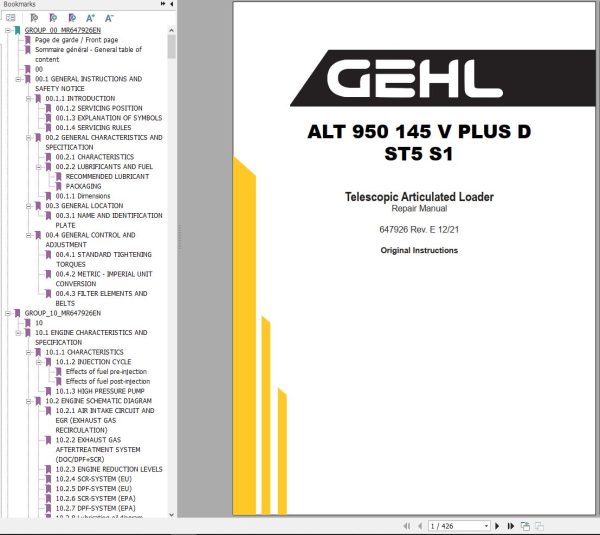Increase bookmark text size with A+
Viewport: 600px width, 535px height.
point(90,18)
